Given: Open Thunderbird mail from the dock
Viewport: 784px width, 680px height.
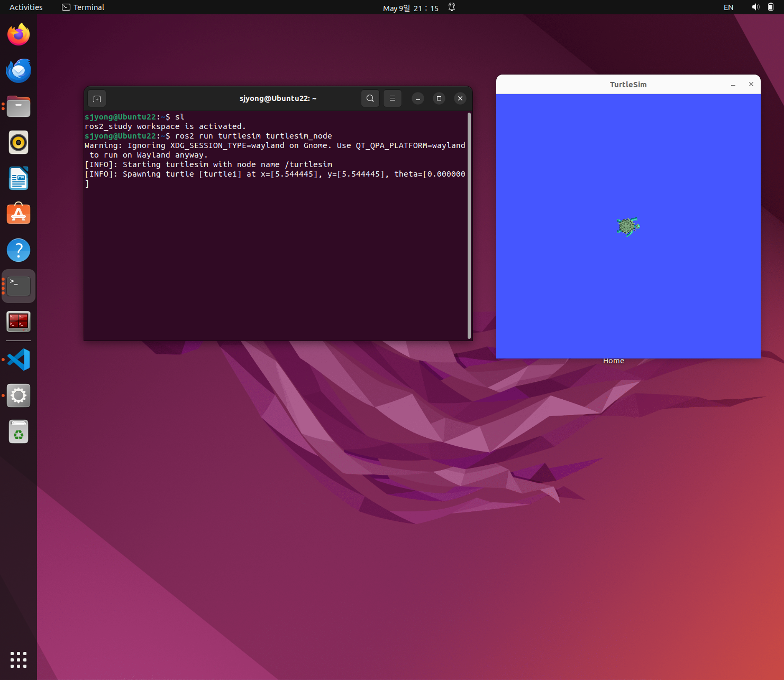Looking at the screenshot, I should [19, 71].
